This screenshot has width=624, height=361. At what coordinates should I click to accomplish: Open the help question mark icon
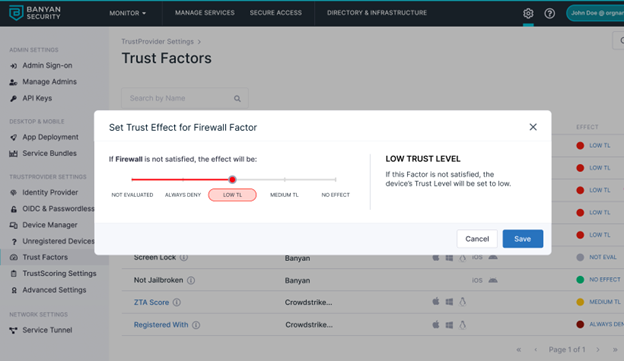(550, 14)
